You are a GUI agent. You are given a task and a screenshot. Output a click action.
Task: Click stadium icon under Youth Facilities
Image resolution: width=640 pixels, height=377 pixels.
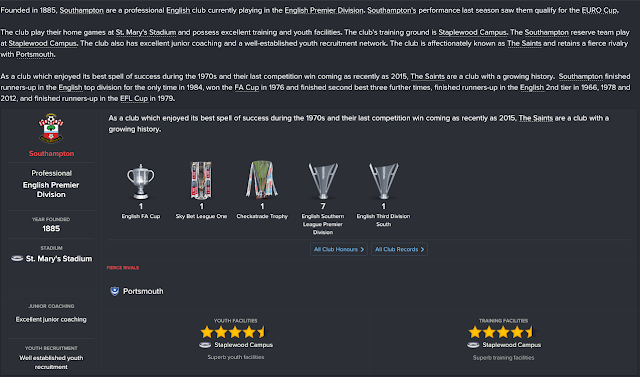coord(205,345)
